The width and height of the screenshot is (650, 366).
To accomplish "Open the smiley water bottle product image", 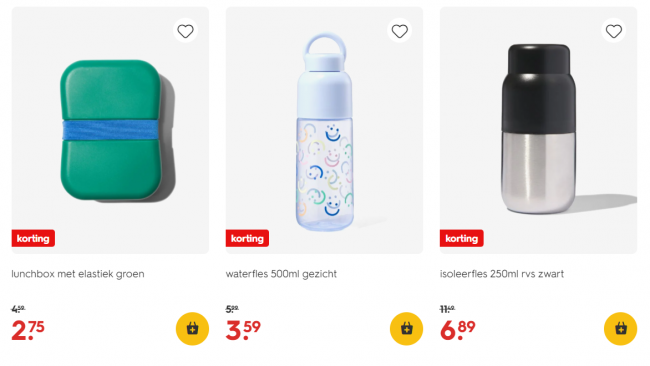I will 324,130.
